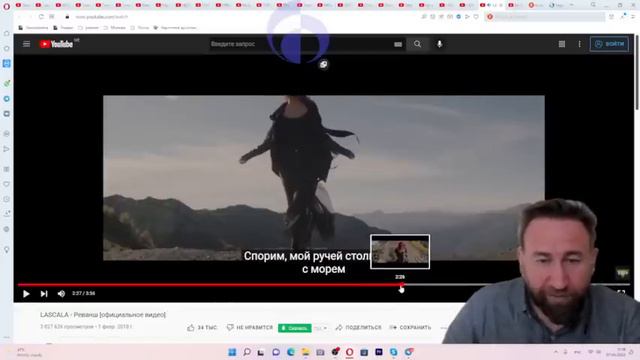Screen dimensions: 640x360
Task: Focus the YouTube search query field
Action: 300,44
